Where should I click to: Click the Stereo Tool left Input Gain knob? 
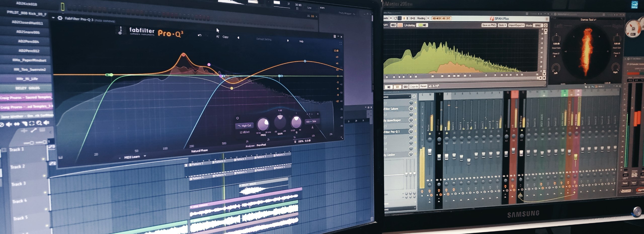(556, 39)
